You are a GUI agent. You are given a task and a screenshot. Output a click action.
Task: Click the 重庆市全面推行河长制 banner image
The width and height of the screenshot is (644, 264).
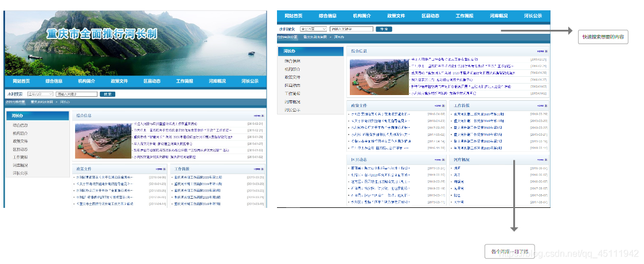(x=135, y=43)
